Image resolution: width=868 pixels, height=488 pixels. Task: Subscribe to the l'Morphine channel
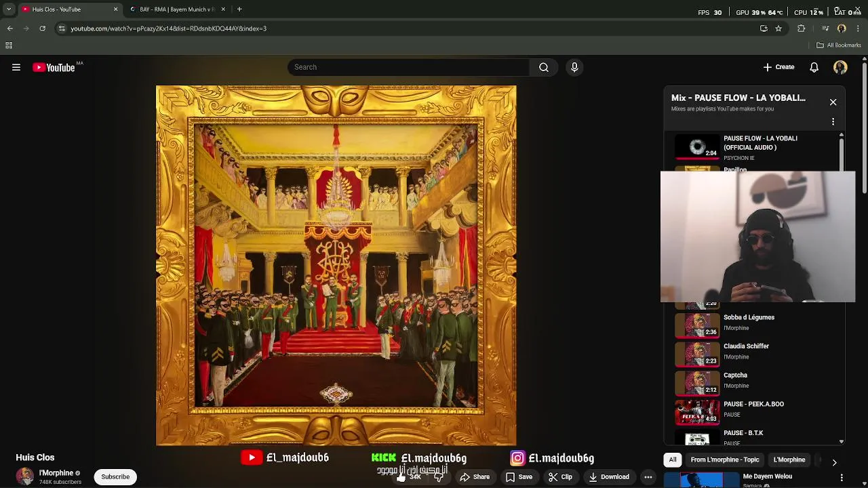(115, 476)
